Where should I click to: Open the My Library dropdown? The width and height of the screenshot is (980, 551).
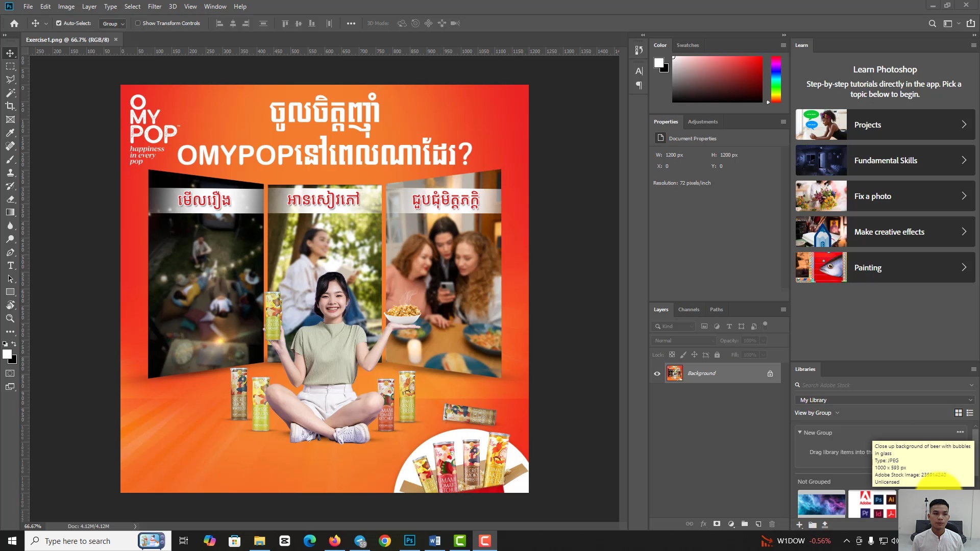point(885,400)
